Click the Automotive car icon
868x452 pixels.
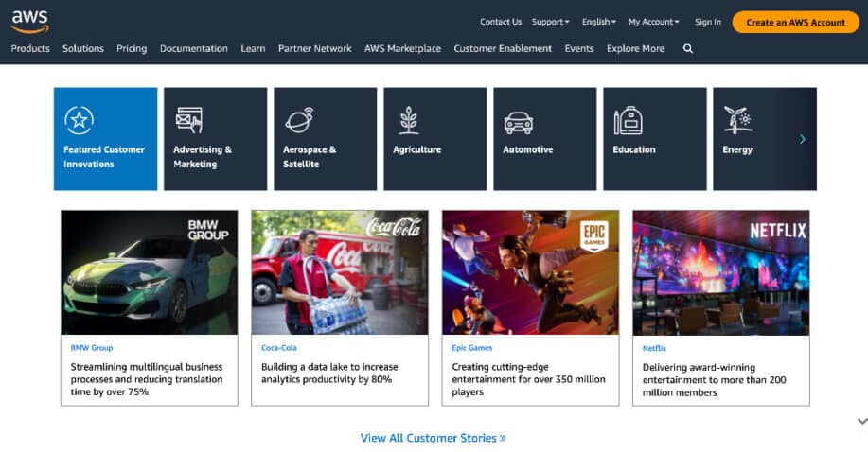click(x=518, y=123)
